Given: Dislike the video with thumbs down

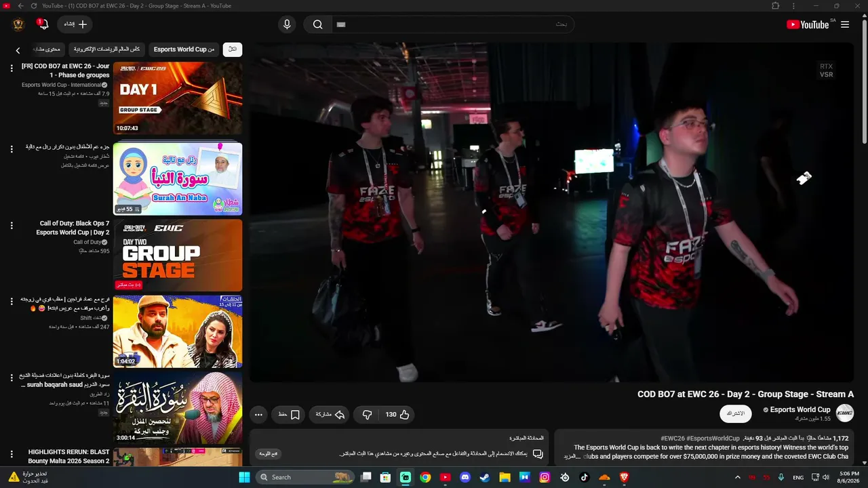Looking at the screenshot, I should [367, 415].
